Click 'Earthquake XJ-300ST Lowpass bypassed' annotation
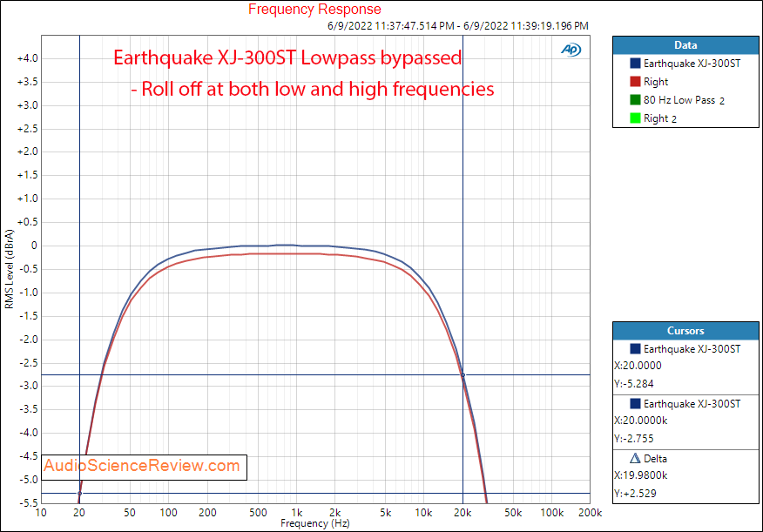 (x=287, y=57)
